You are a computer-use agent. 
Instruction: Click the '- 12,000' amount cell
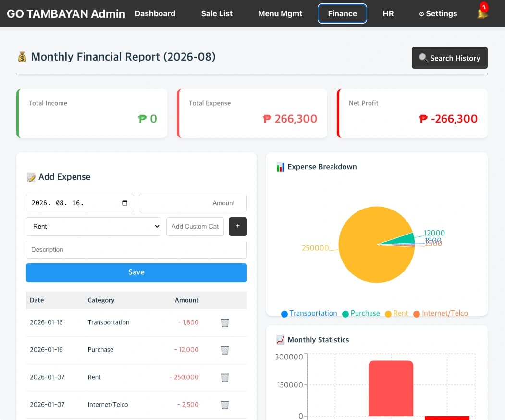pyautogui.click(x=186, y=350)
